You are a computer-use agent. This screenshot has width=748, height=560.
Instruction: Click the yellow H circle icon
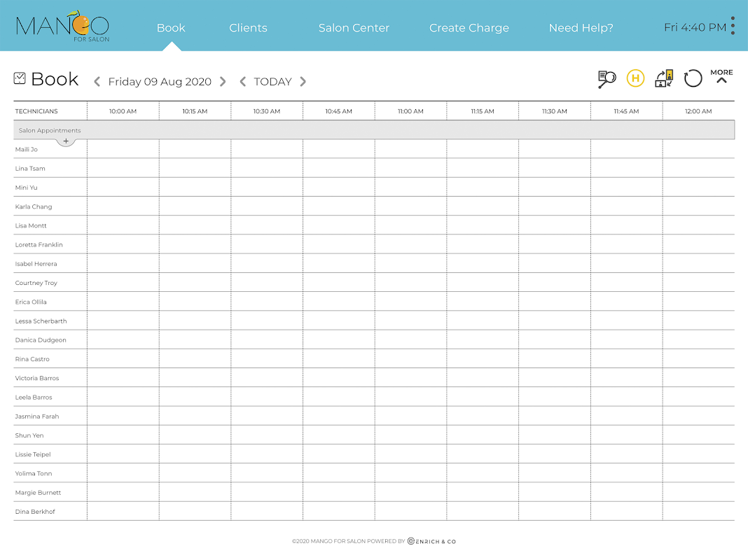tap(635, 78)
